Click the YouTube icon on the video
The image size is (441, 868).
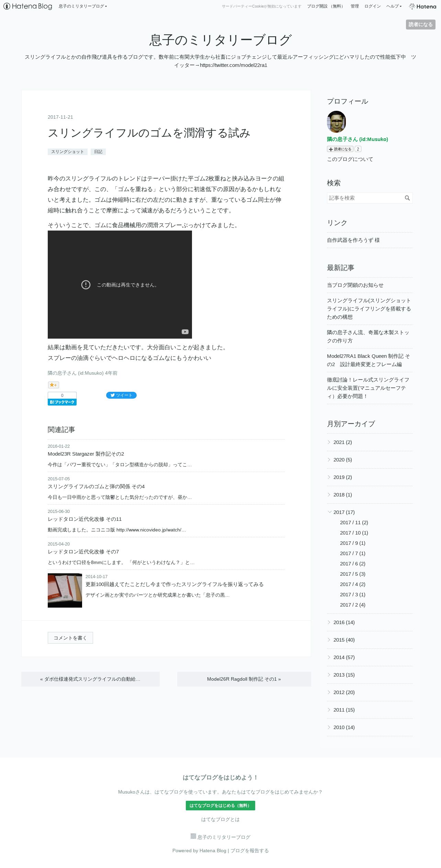(x=185, y=332)
